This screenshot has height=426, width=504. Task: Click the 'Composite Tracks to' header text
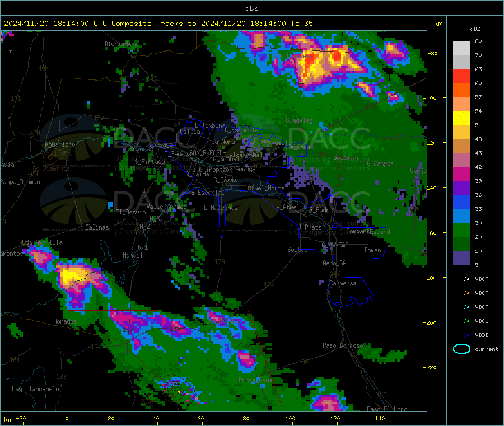153,24
